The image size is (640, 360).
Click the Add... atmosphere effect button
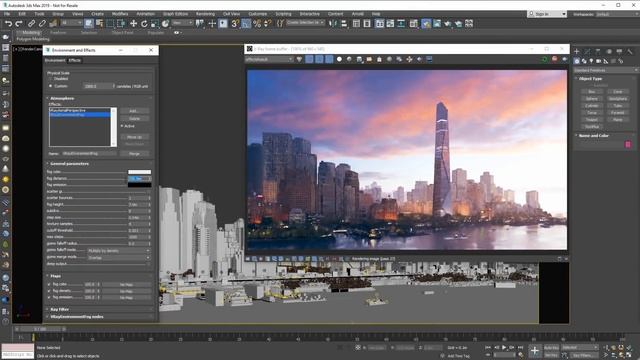pos(134,111)
